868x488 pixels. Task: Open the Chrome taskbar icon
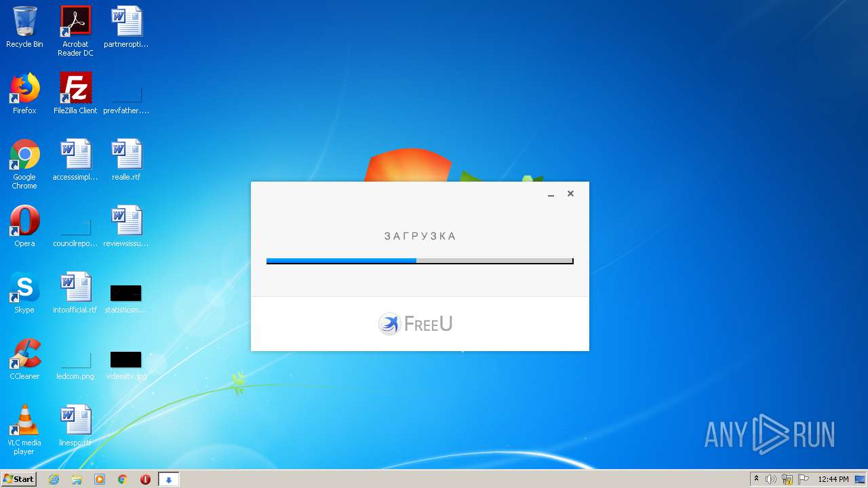[x=123, y=479]
